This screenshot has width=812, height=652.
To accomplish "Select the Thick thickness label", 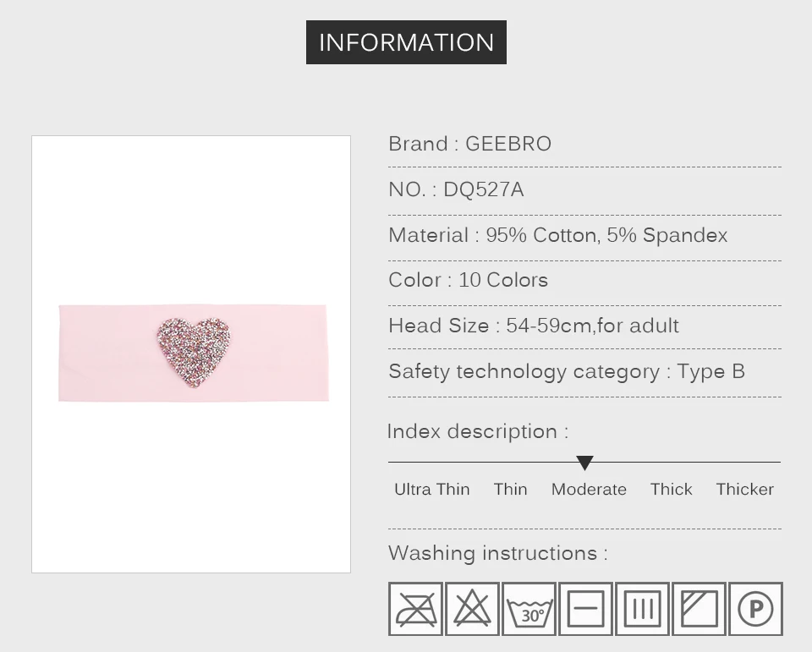I will tap(671, 489).
